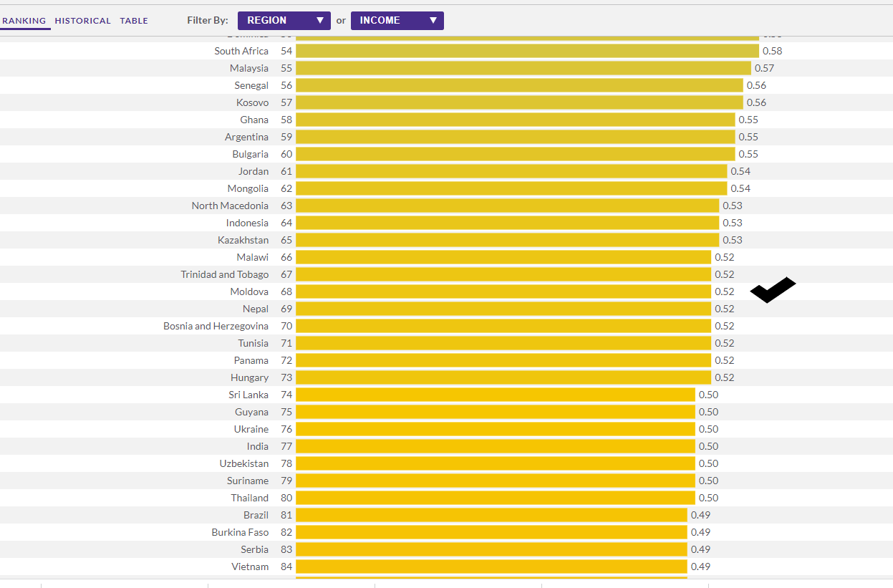This screenshot has height=588, width=893.
Task: Open the REGION filter dropdown
Action: coord(284,21)
